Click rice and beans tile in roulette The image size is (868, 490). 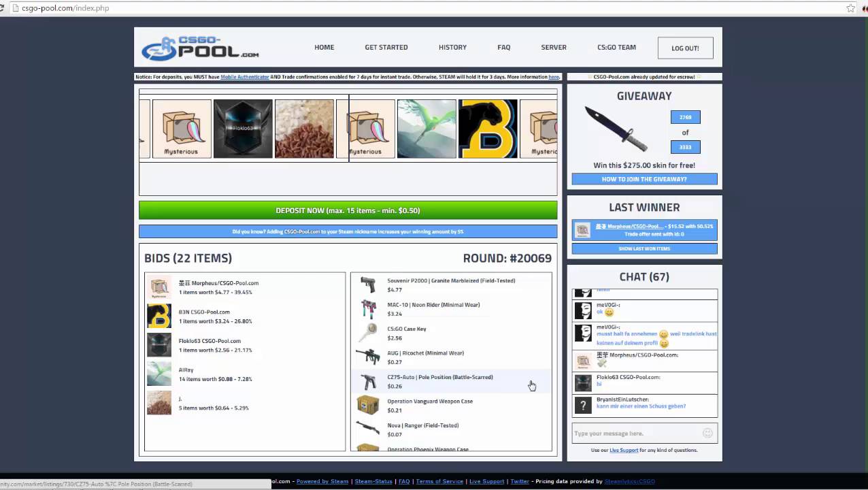(x=304, y=129)
